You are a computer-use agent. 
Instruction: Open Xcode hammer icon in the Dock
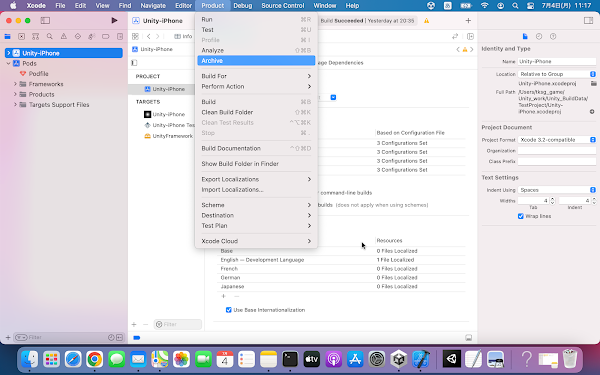421,359
